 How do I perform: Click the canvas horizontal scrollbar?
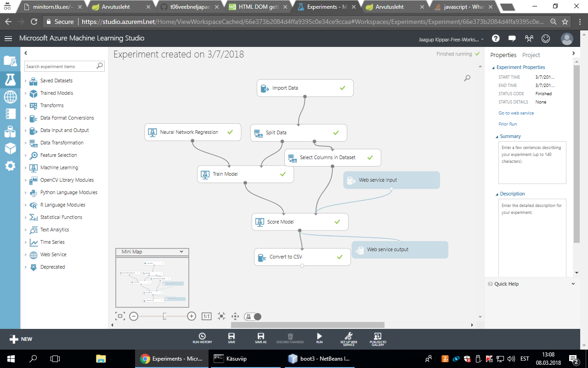[307, 325]
